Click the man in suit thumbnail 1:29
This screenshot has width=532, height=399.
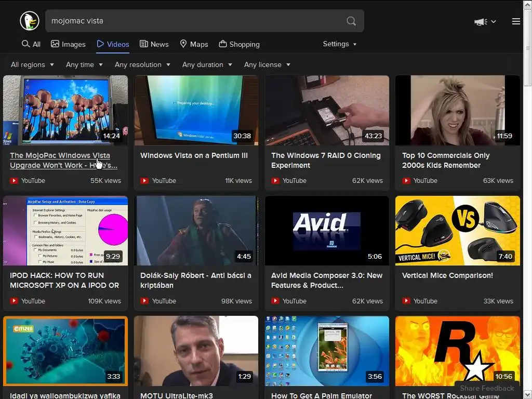pyautogui.click(x=196, y=351)
